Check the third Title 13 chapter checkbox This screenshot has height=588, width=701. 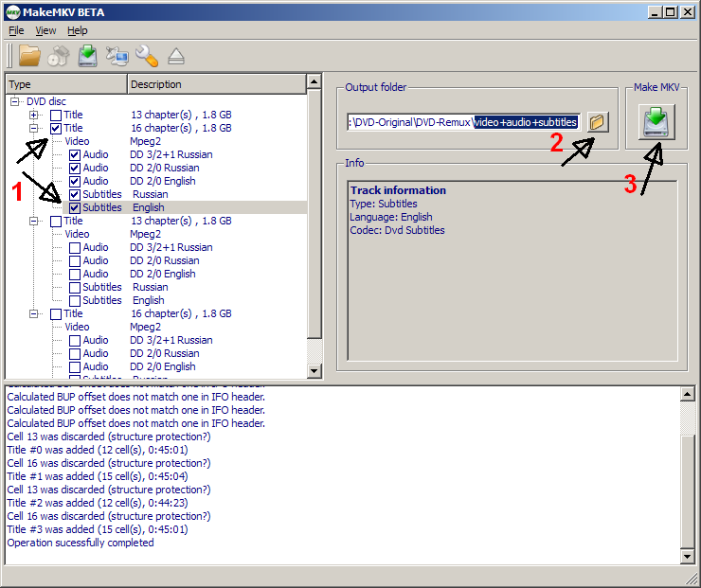pyautogui.click(x=56, y=222)
